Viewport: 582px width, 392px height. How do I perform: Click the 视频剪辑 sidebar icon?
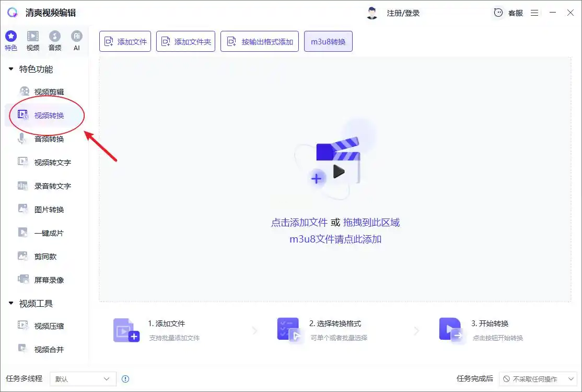point(24,91)
